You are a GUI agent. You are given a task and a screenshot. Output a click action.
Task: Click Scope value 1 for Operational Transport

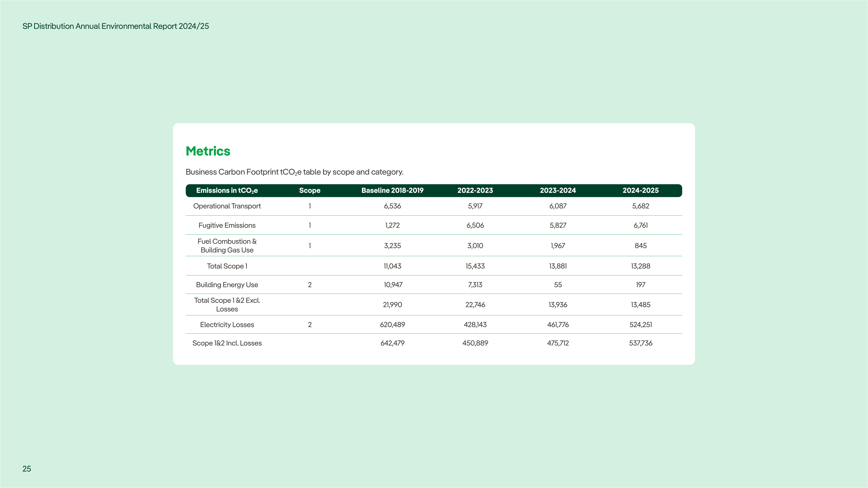coord(310,206)
